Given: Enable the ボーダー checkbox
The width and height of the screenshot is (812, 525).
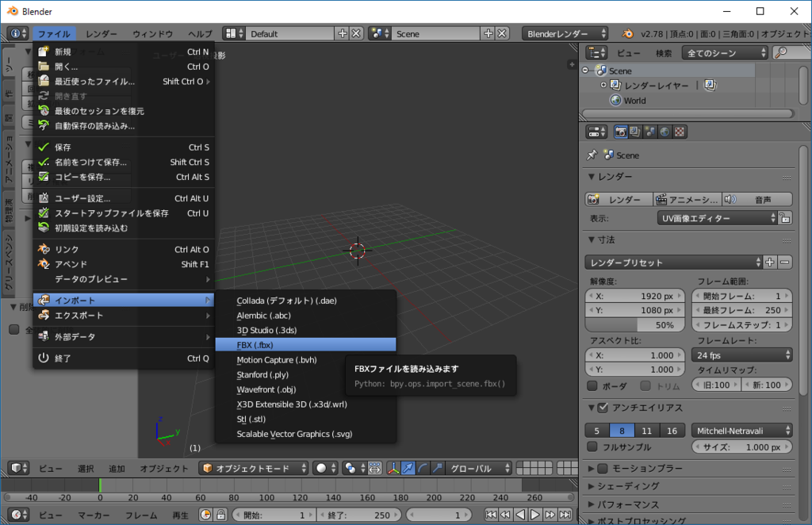Looking at the screenshot, I should pos(592,385).
